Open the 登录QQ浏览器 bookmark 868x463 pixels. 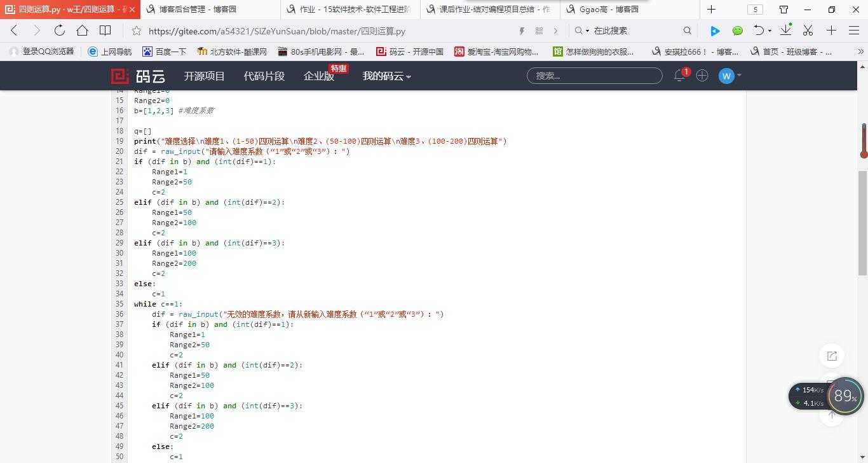coord(42,52)
